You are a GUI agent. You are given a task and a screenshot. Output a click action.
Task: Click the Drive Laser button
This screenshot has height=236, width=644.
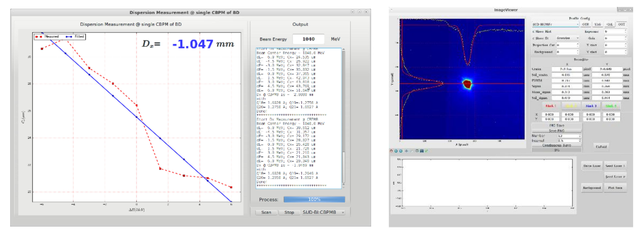[x=592, y=166]
